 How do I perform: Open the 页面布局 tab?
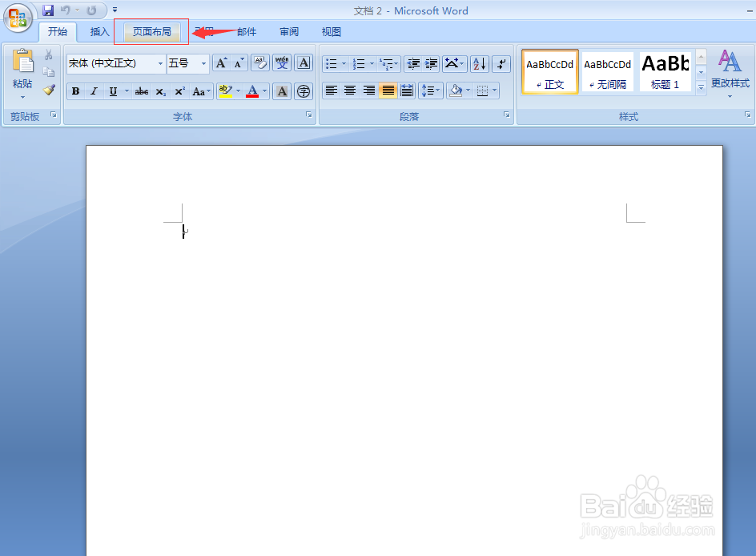click(152, 32)
